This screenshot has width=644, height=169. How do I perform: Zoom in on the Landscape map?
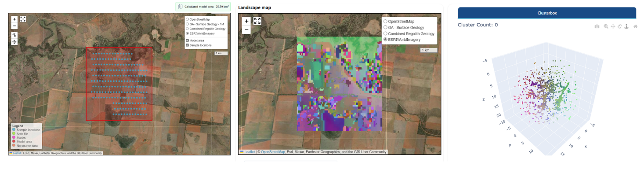tap(246, 21)
